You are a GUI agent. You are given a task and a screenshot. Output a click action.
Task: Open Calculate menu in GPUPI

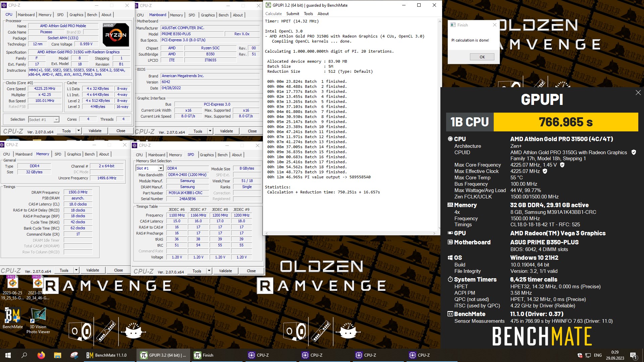click(273, 14)
